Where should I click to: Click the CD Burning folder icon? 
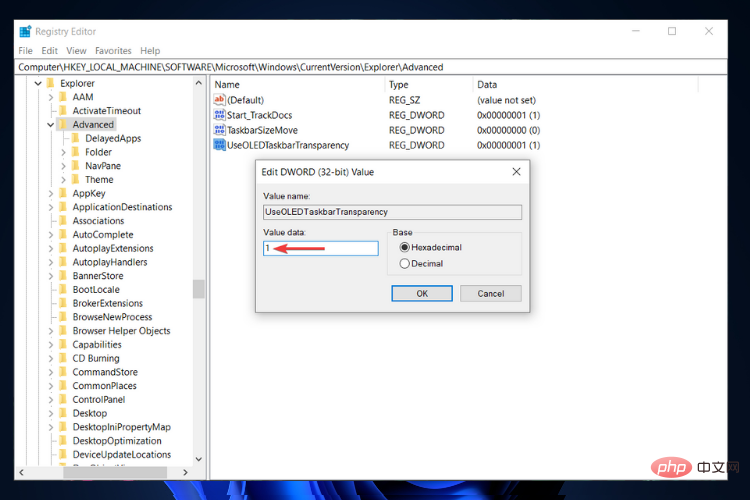click(63, 358)
